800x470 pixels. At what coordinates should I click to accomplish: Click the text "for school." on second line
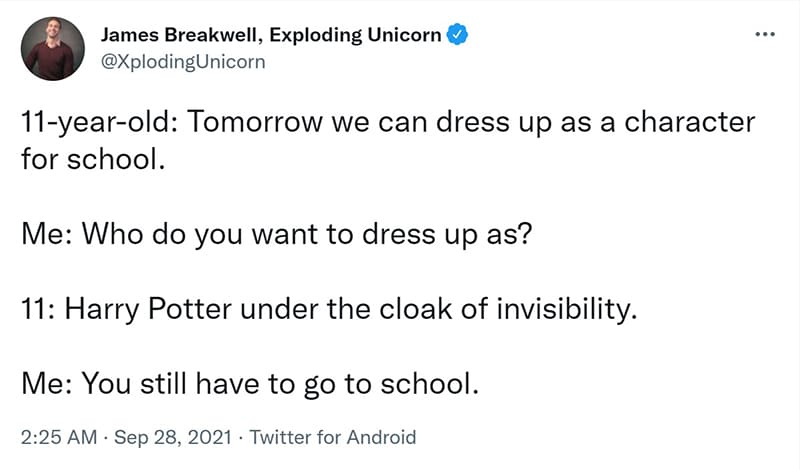tap(93, 159)
